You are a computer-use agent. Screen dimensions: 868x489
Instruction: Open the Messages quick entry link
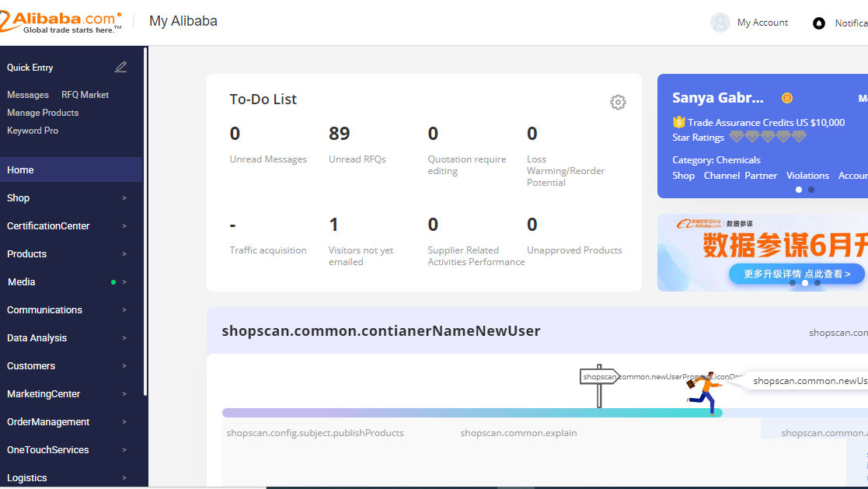pos(28,95)
